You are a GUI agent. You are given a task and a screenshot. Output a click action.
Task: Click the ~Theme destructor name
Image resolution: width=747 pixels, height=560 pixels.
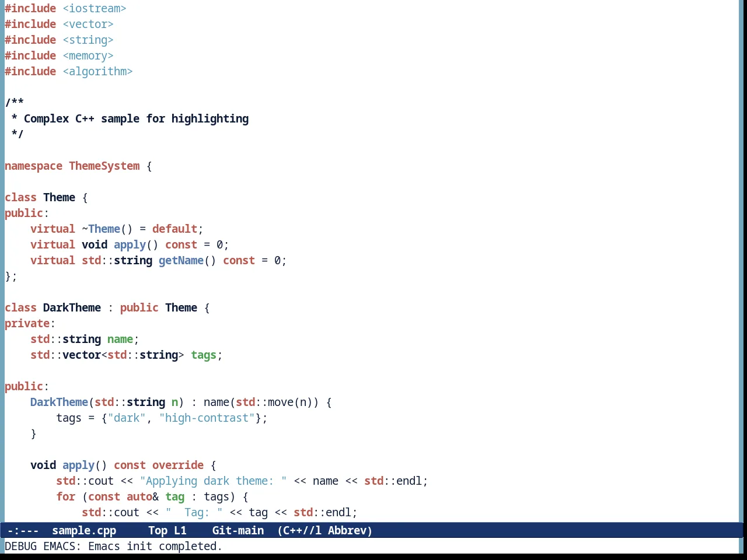coord(101,229)
